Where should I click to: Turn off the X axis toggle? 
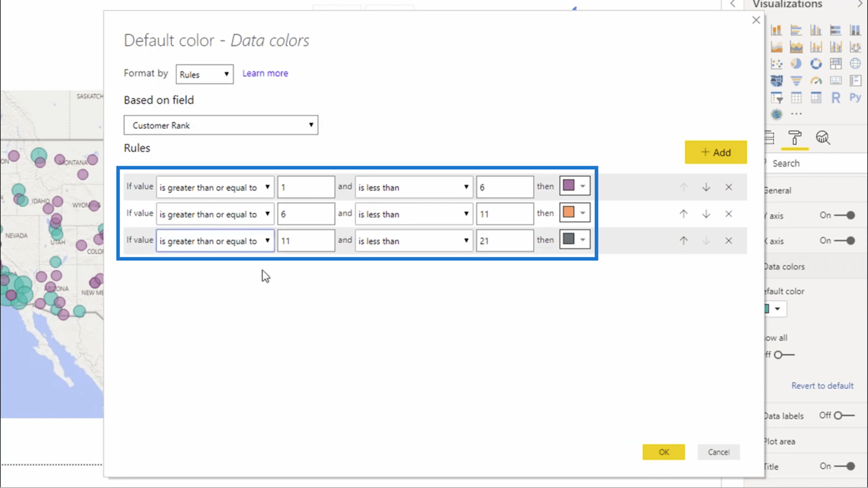[x=845, y=240]
